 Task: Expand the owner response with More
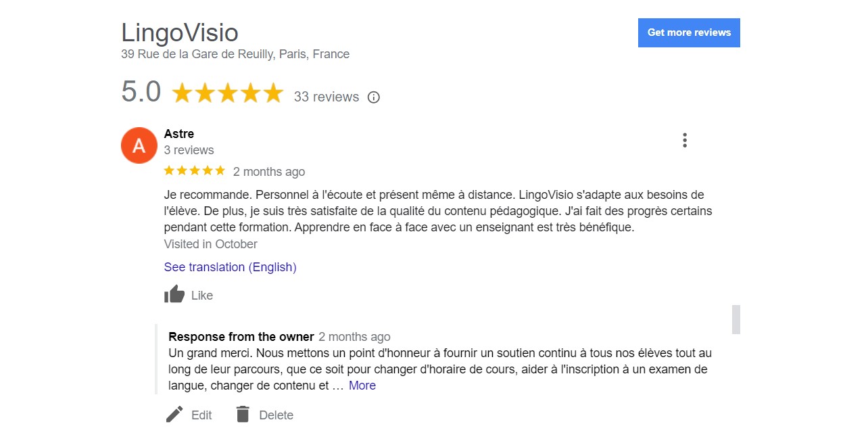(362, 385)
